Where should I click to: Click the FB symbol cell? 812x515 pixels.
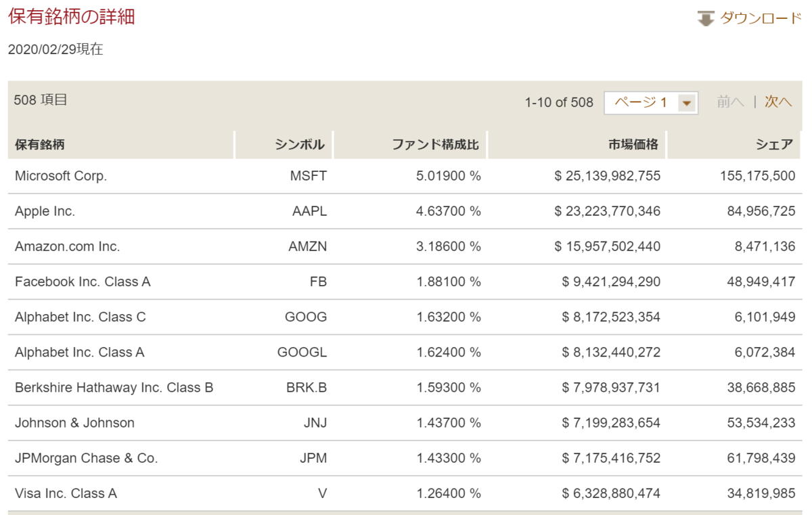click(x=318, y=282)
